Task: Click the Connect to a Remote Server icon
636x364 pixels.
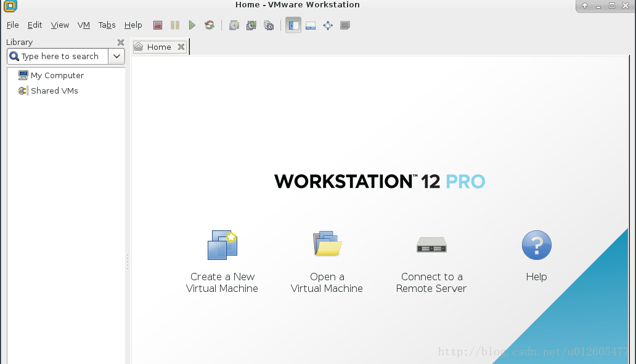Action: (431, 245)
